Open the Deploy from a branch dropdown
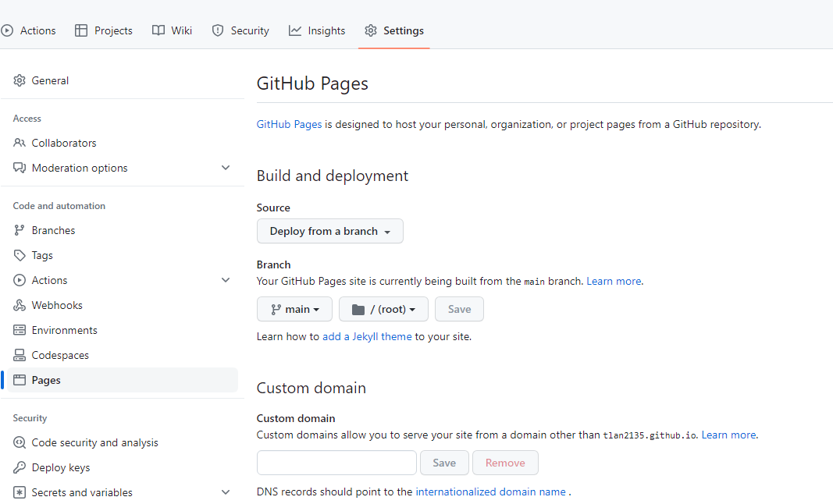 point(330,231)
